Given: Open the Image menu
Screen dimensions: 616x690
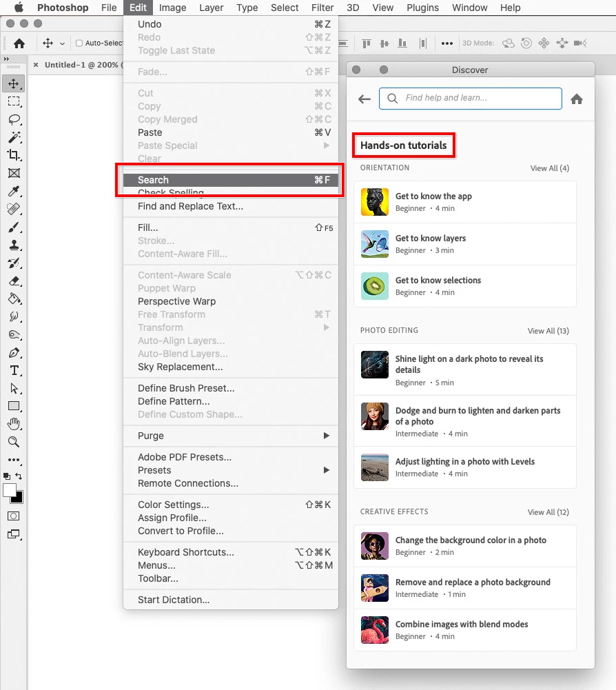Looking at the screenshot, I should point(172,8).
